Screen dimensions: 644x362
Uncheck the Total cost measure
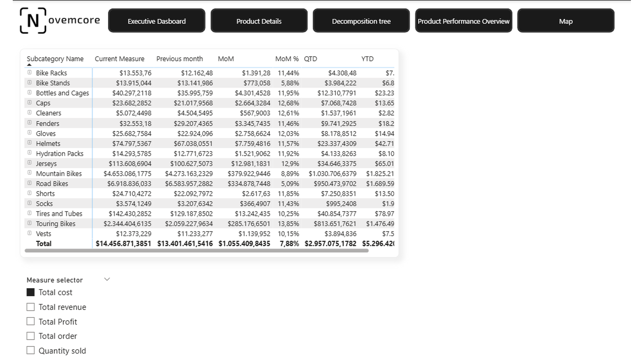pyautogui.click(x=31, y=292)
